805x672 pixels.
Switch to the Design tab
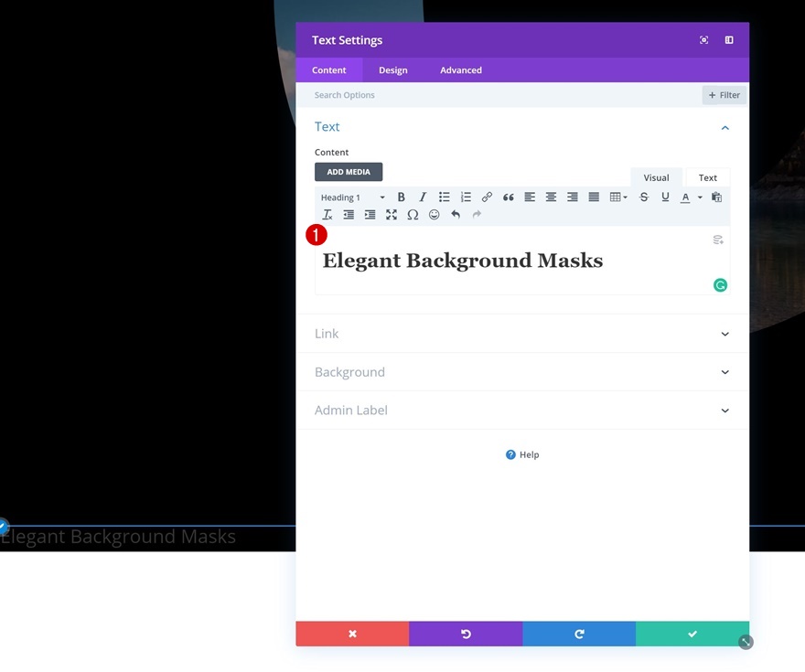pos(393,70)
